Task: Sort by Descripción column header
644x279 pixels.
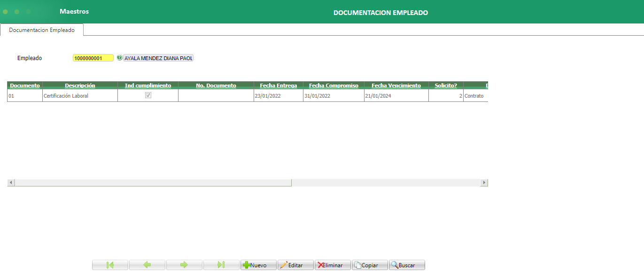Action: pyautogui.click(x=80, y=85)
